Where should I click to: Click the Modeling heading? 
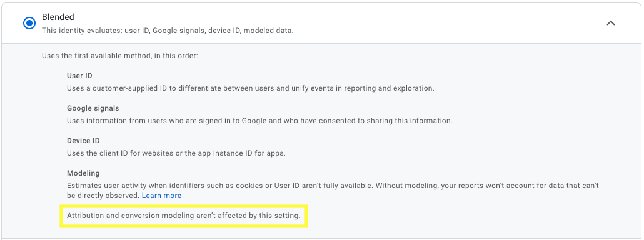click(83, 173)
